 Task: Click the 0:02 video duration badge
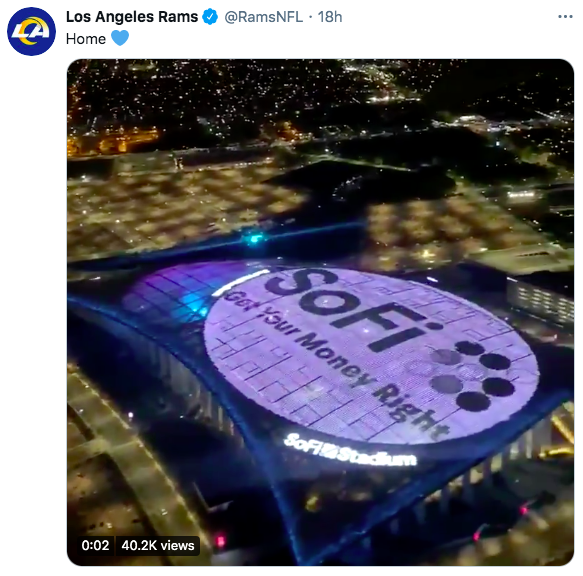(x=95, y=546)
